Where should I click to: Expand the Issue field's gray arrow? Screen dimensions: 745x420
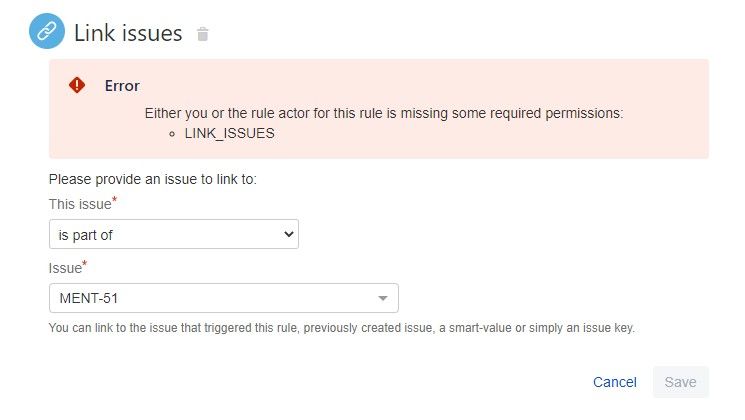(383, 298)
